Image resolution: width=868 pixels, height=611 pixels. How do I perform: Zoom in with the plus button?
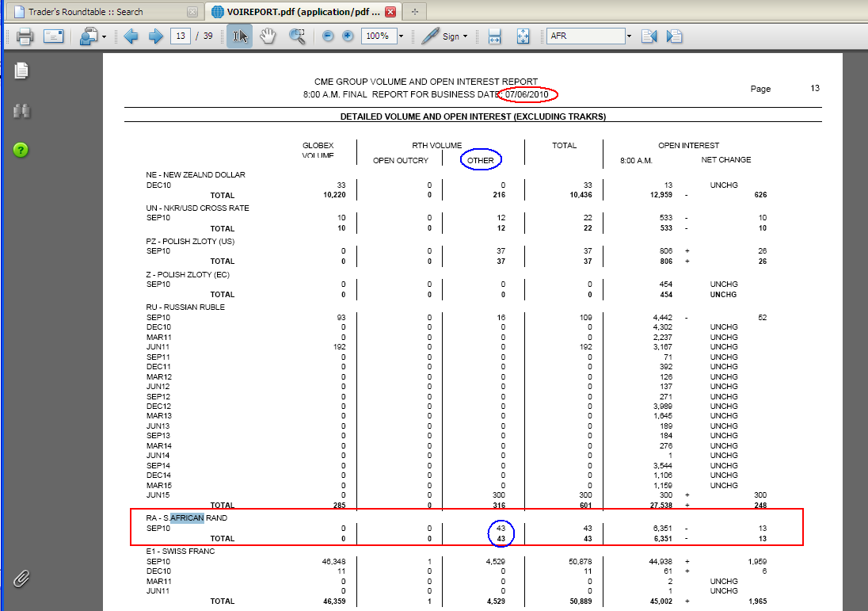(x=348, y=36)
